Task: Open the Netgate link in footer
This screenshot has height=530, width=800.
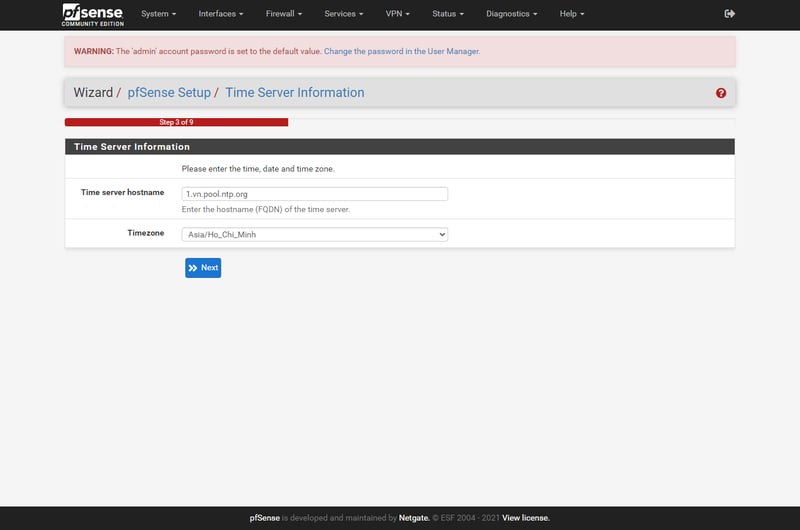Action: pyautogui.click(x=414, y=518)
